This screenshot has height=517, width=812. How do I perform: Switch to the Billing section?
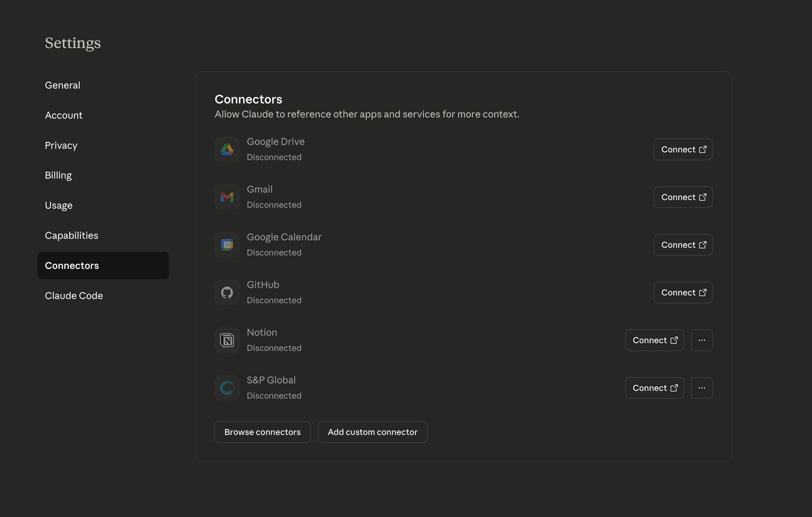click(103, 175)
